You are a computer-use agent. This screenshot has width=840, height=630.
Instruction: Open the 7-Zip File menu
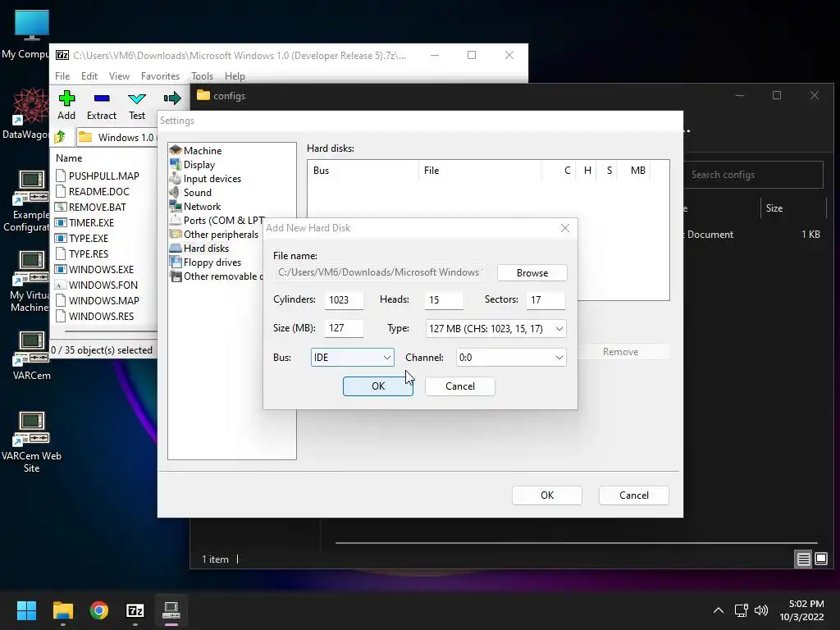click(x=62, y=76)
